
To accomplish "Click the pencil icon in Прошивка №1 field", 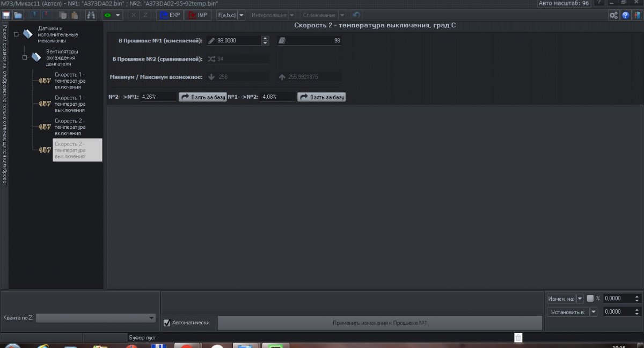I will tap(211, 40).
